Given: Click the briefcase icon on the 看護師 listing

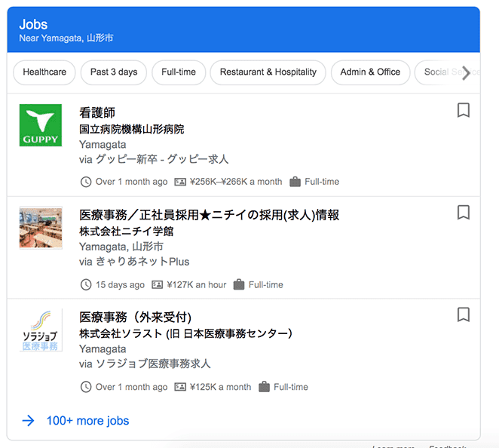Looking at the screenshot, I should 295,182.
